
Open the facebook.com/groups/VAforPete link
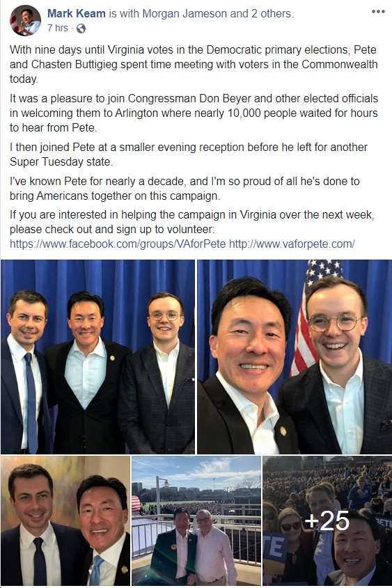click(x=118, y=244)
